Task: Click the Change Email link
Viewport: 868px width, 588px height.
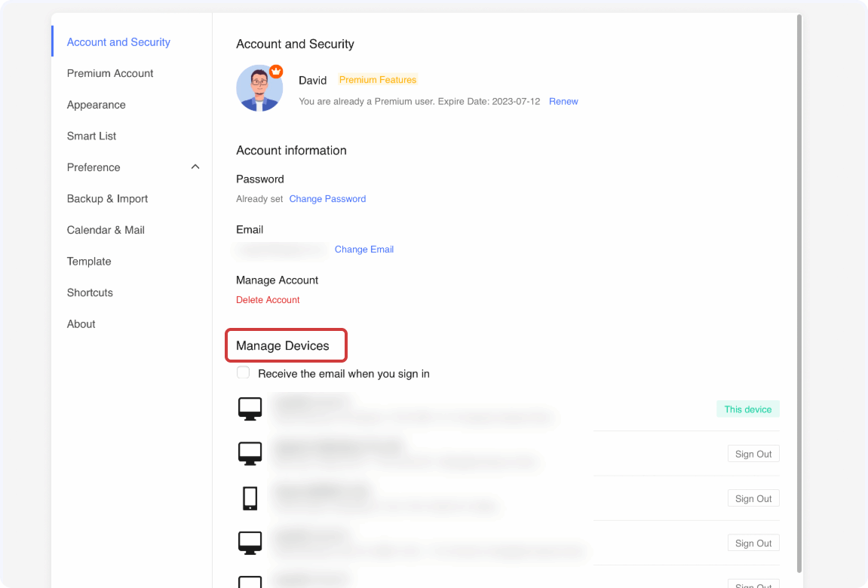Action: click(364, 250)
